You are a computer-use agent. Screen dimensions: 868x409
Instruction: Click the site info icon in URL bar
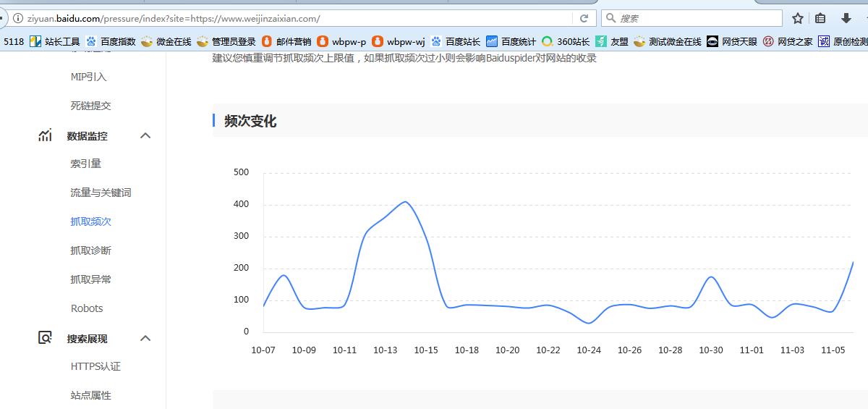(x=18, y=18)
